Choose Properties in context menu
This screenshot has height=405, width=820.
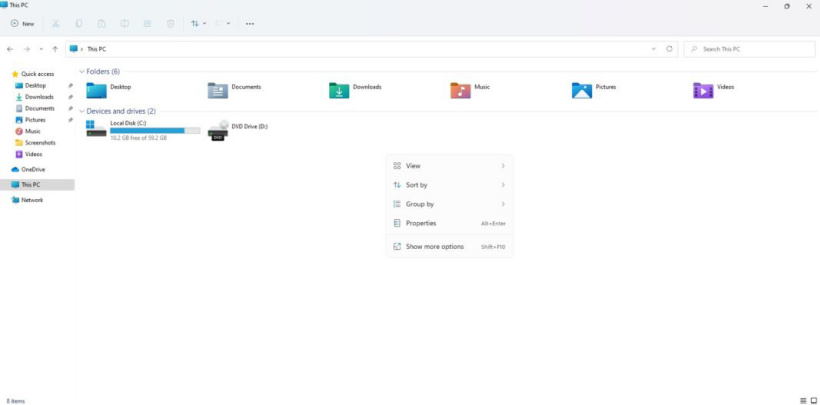coord(449,223)
